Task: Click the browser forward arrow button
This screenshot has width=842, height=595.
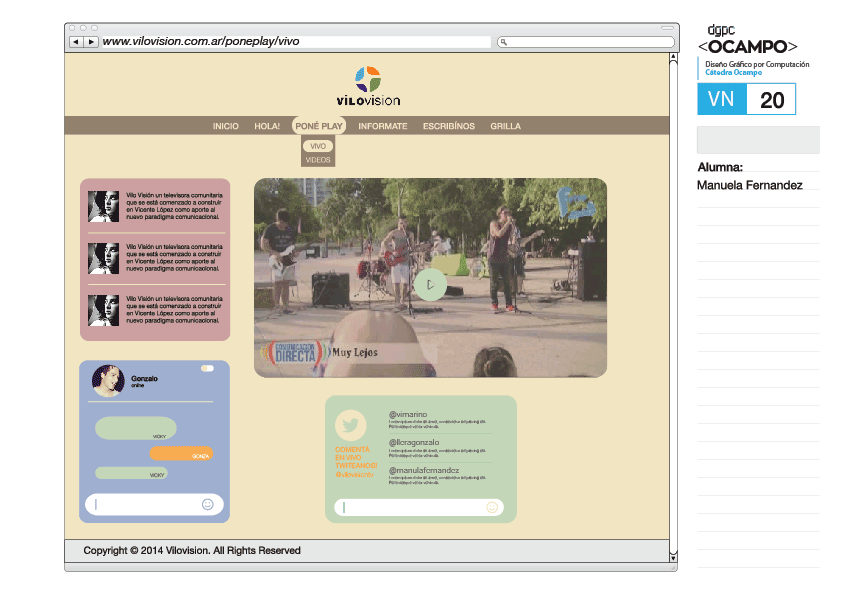Action: tap(91, 42)
